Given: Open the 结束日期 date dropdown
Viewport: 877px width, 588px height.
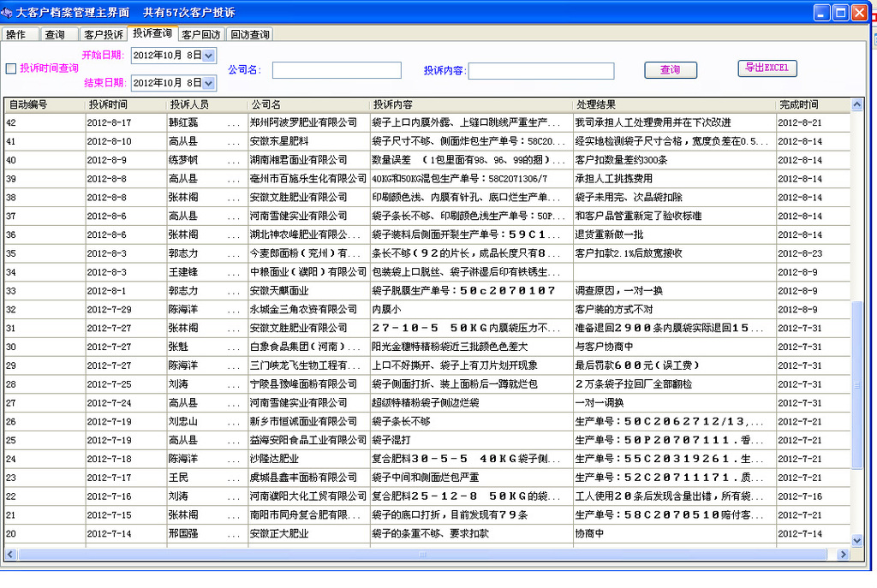Looking at the screenshot, I should (x=206, y=82).
